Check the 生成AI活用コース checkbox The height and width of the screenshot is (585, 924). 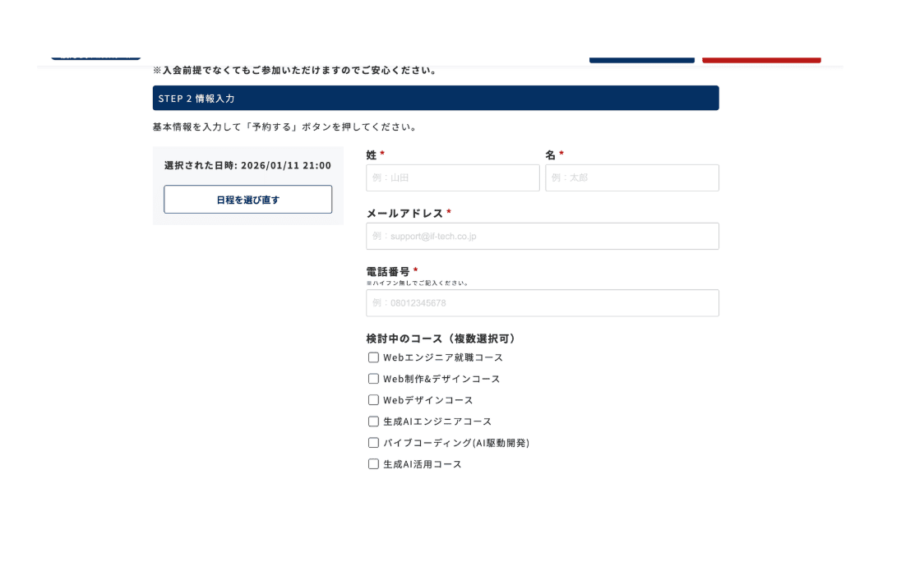(373, 464)
